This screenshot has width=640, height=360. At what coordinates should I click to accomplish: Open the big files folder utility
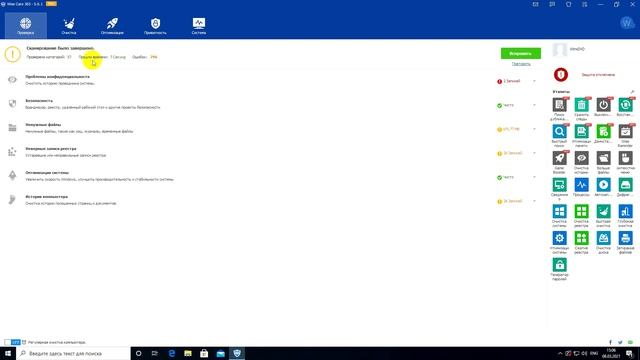point(603,158)
